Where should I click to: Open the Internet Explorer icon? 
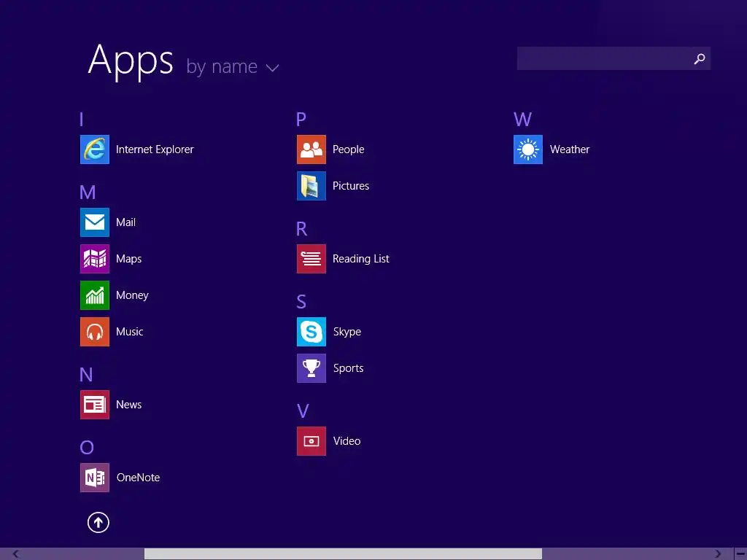coord(94,149)
